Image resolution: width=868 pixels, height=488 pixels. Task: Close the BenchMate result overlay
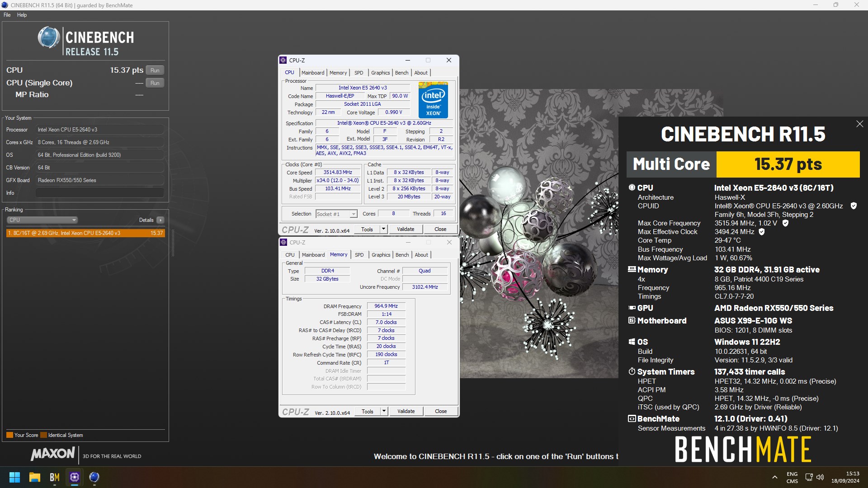click(859, 124)
